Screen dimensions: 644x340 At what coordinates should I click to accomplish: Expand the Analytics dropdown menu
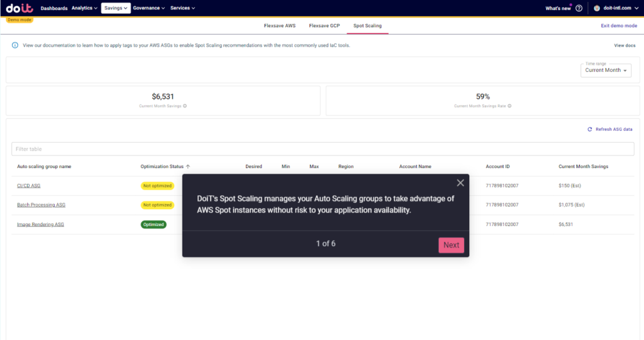pos(84,8)
